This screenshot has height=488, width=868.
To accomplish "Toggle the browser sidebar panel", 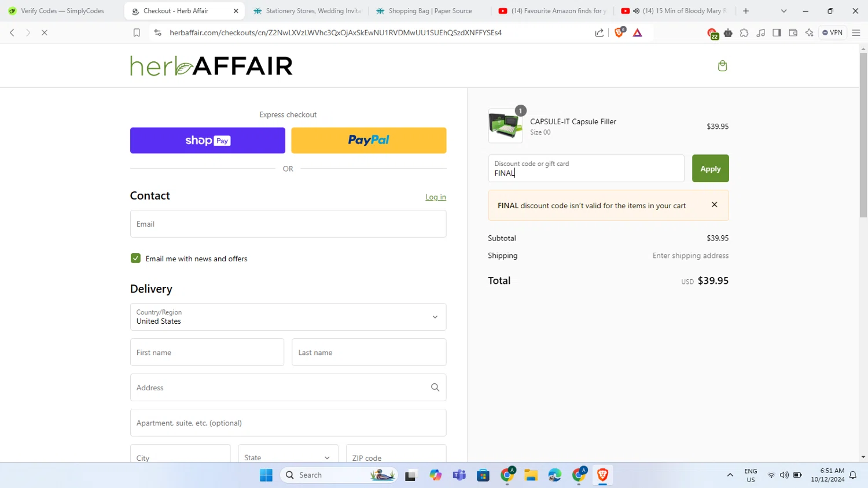I will pos(777,33).
